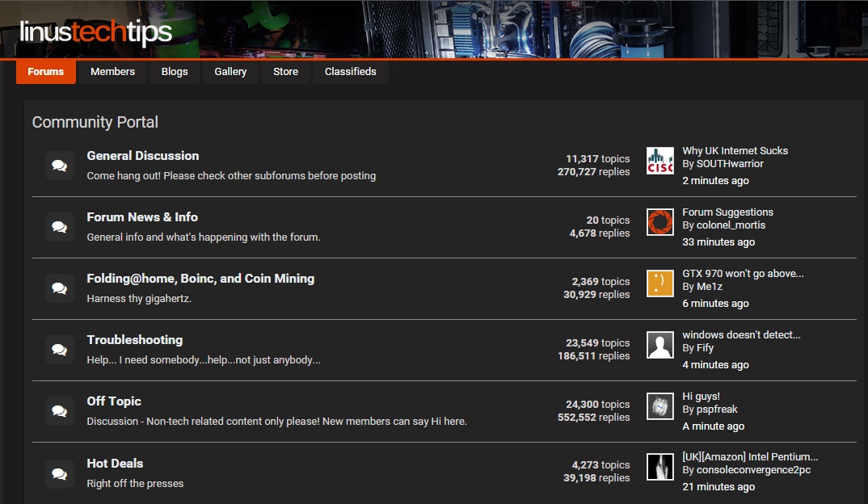
Task: Click the Off Topic forum chat bubble icon
Action: click(60, 411)
